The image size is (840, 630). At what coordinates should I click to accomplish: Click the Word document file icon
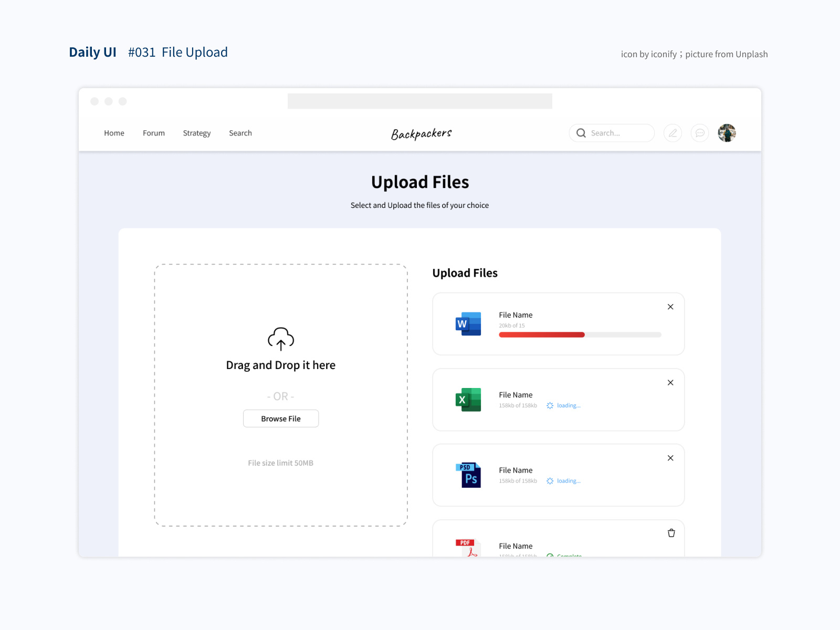pyautogui.click(x=468, y=324)
